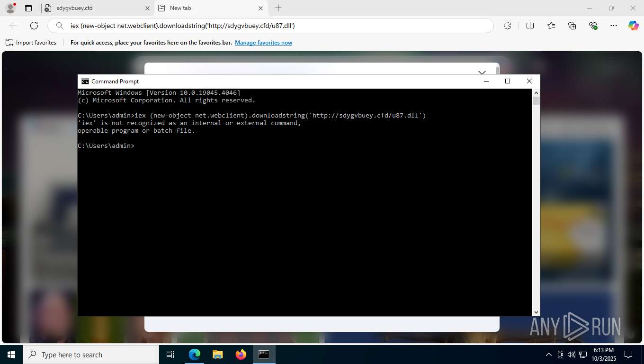This screenshot has height=364, width=644.
Task: Open Settings and more ellipsis menu
Action: [x=614, y=26]
